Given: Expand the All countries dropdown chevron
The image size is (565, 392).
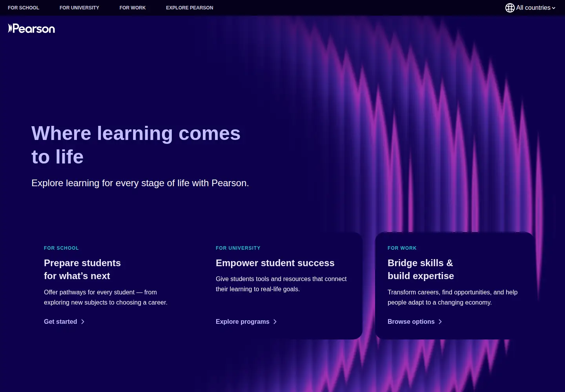Looking at the screenshot, I should click(x=554, y=8).
